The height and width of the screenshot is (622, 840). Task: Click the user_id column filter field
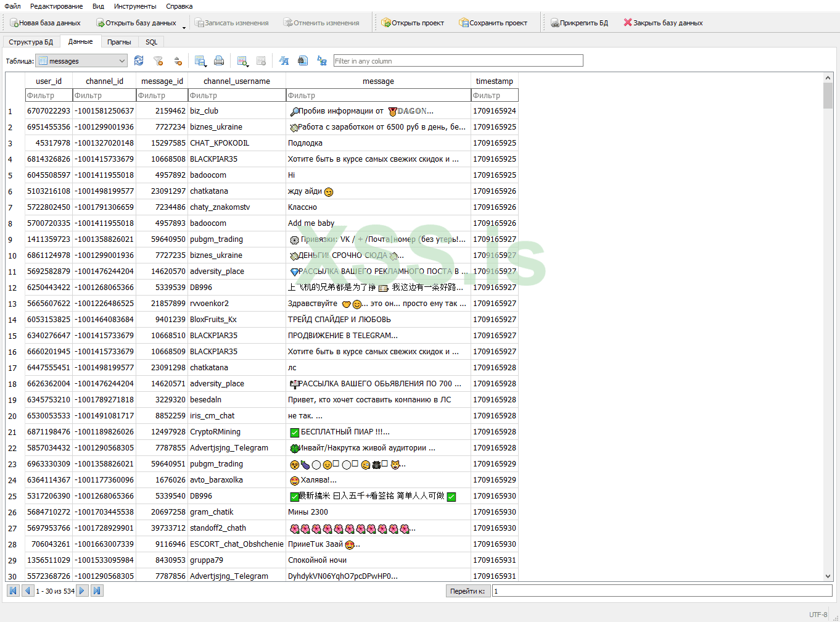49,95
